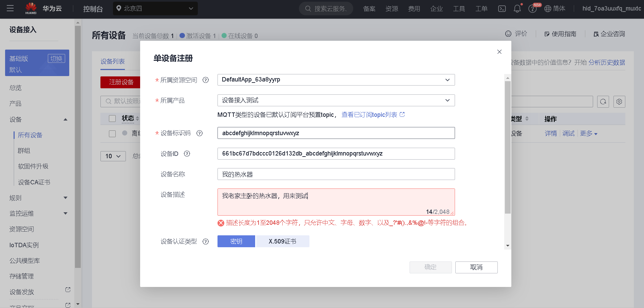The image size is (644, 308).
Task: Open 群组 in the sidebar
Action: coord(24,151)
